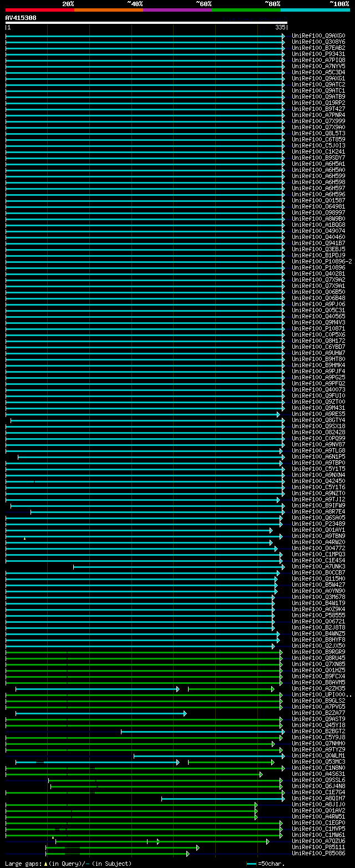
Task: Open hit UniRef100_Q9AXG0
Action: (x=318, y=36)
